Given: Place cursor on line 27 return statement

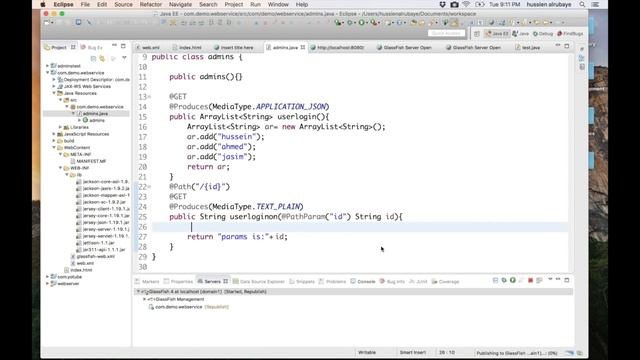Looking at the screenshot, I should point(237,237).
